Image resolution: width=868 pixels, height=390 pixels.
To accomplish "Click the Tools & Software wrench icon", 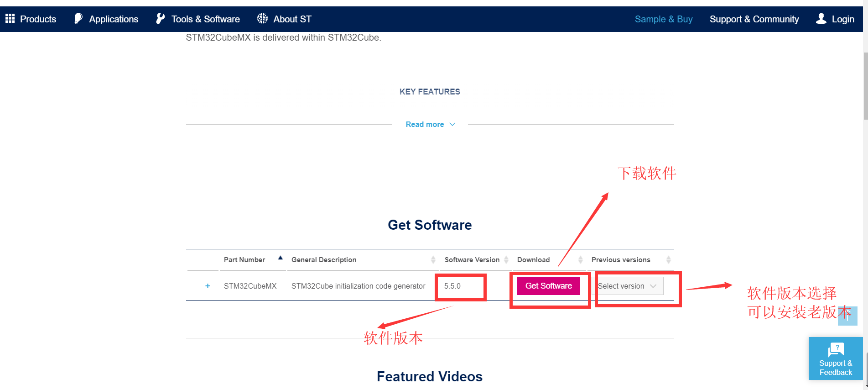I will tap(160, 18).
